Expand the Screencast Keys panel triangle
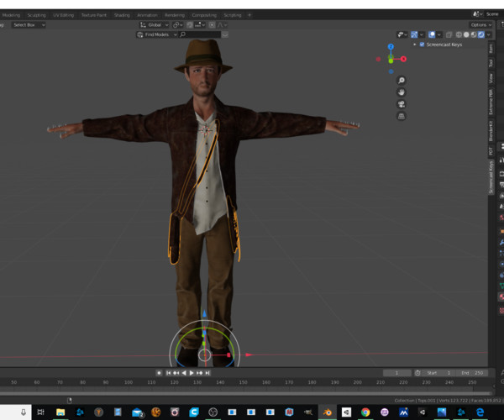This screenshot has height=420, width=504. 415,45
